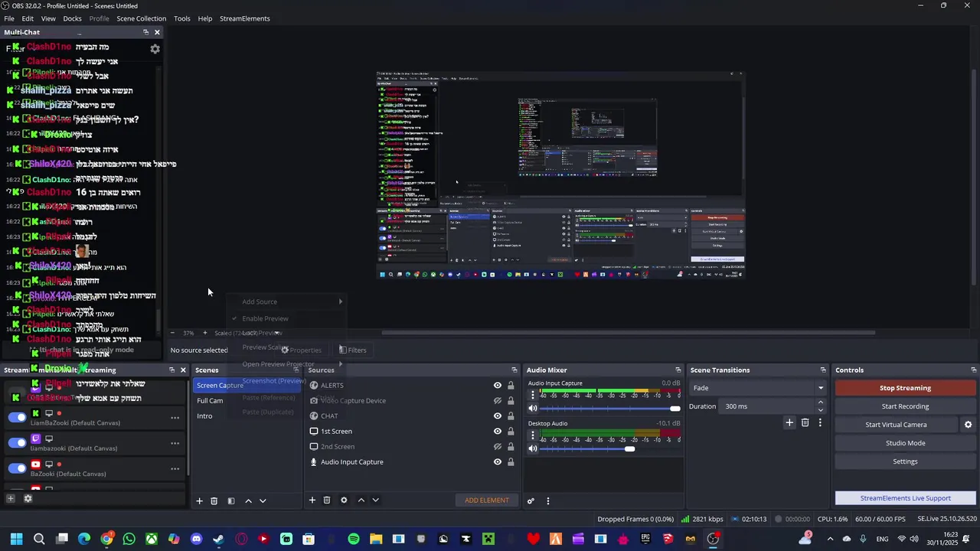The image size is (980, 551).
Task: Open the Fade transition dropdown
Action: pyautogui.click(x=757, y=388)
